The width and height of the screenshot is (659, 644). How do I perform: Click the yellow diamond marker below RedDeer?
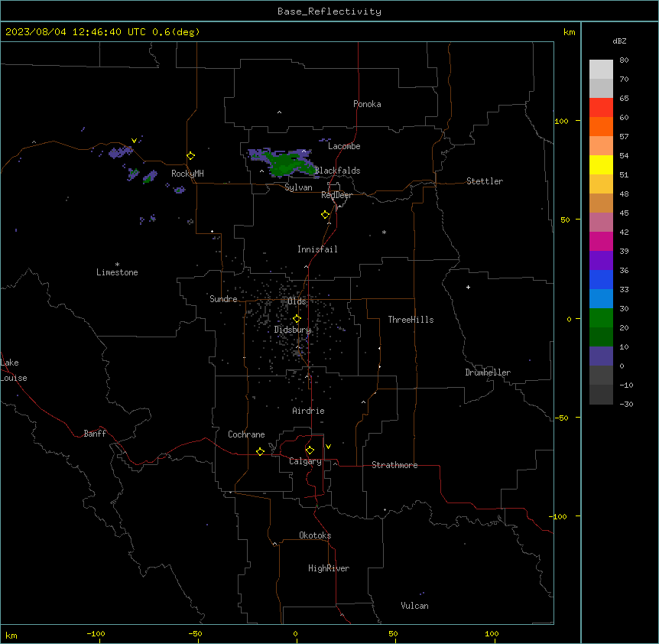(325, 215)
